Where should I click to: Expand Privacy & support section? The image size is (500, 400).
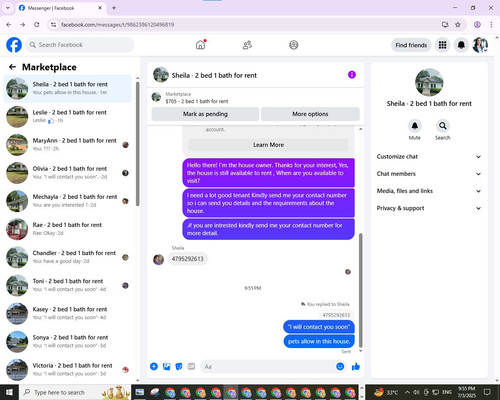[x=429, y=208]
